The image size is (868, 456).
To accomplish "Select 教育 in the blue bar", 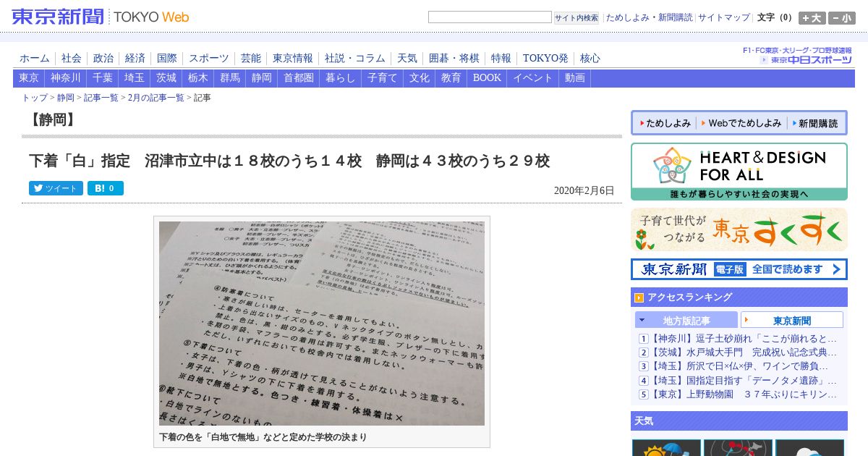I will pos(451,78).
